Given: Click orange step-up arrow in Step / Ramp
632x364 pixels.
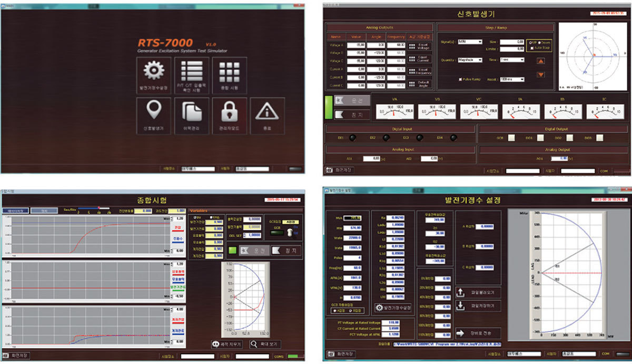Looking at the screenshot, I should coord(540,60).
